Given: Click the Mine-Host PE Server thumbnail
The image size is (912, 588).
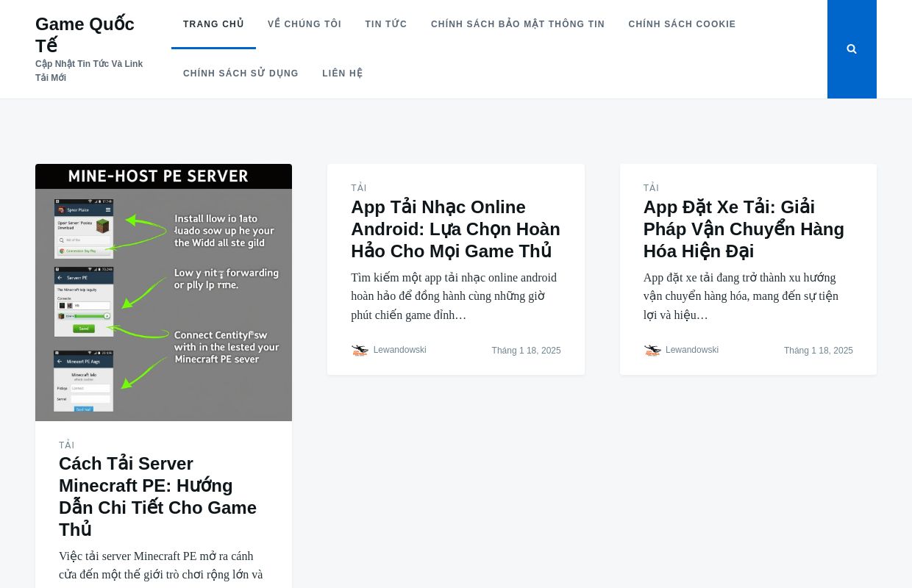Looking at the screenshot, I should coord(163,293).
